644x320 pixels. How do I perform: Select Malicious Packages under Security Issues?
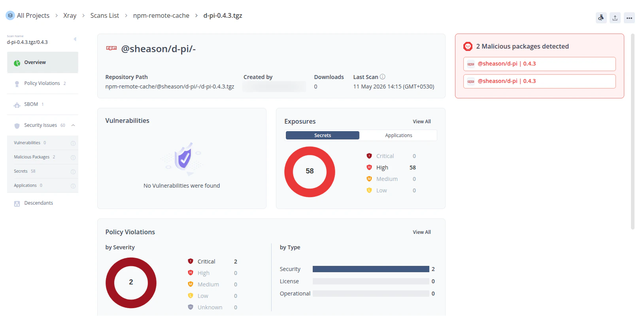[43, 157]
